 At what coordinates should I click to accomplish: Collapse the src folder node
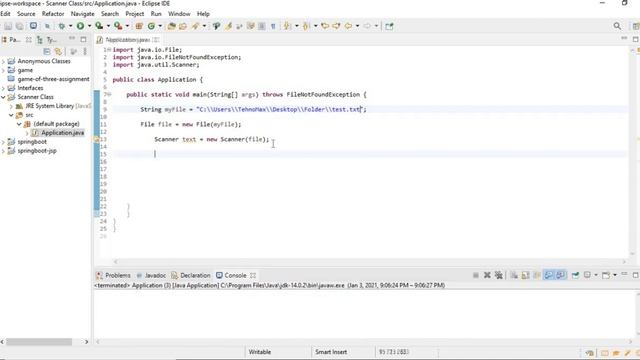click(x=11, y=115)
